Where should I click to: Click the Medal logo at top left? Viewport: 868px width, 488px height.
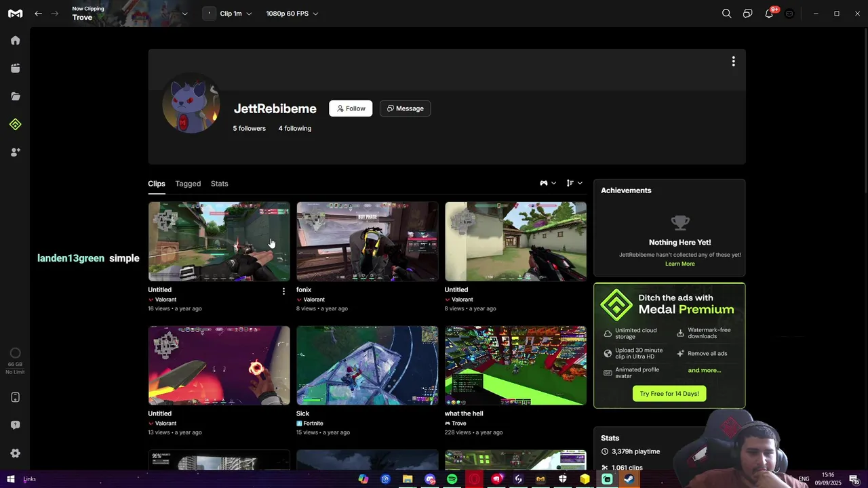pyautogui.click(x=15, y=14)
